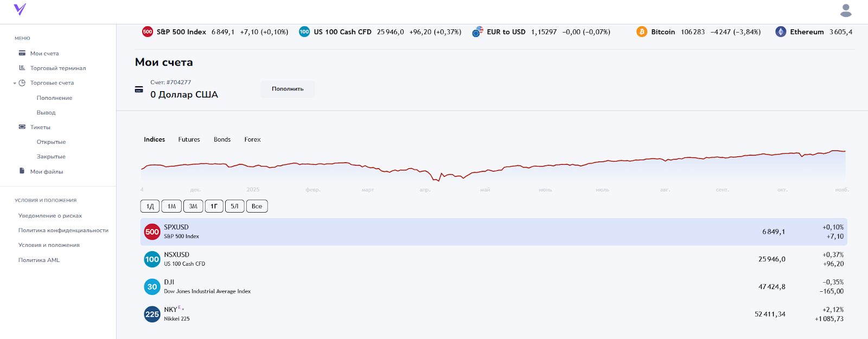The image size is (868, 339).
Task: Collapse the Торговые счета tree arrow
Action: coord(15,83)
